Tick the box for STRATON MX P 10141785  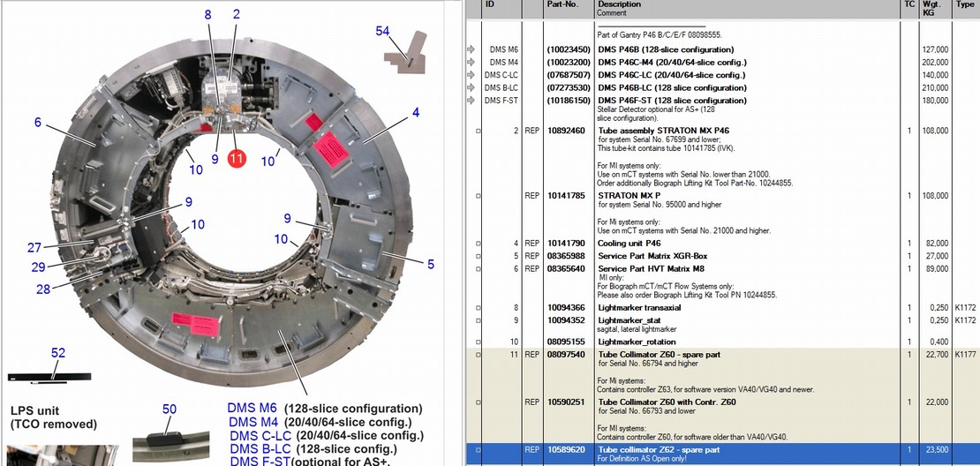[479, 196]
